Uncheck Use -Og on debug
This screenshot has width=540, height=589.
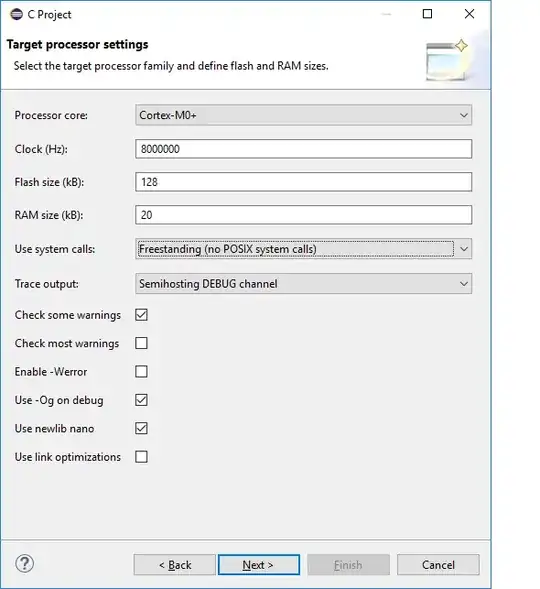(x=141, y=400)
